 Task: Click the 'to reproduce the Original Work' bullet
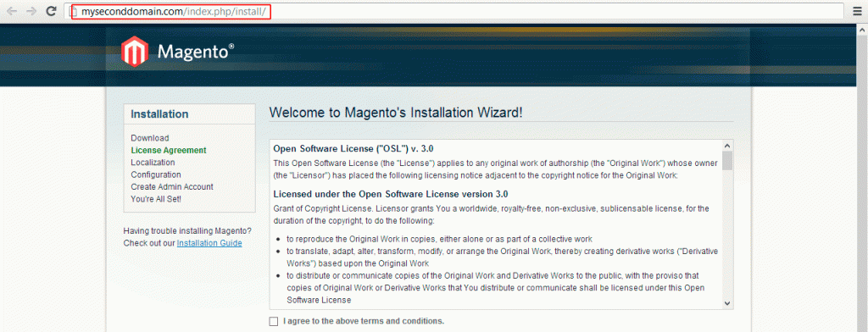pyautogui.click(x=440, y=239)
